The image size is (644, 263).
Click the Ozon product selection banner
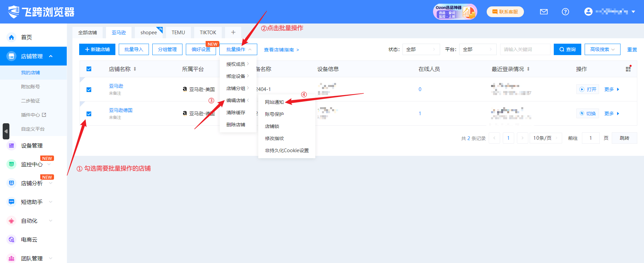click(x=454, y=12)
